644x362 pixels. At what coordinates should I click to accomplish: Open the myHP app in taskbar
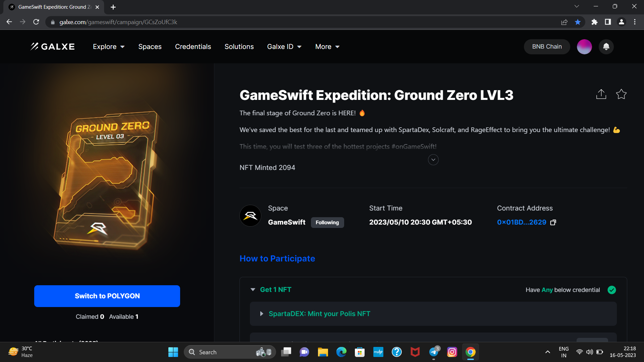[x=378, y=352]
